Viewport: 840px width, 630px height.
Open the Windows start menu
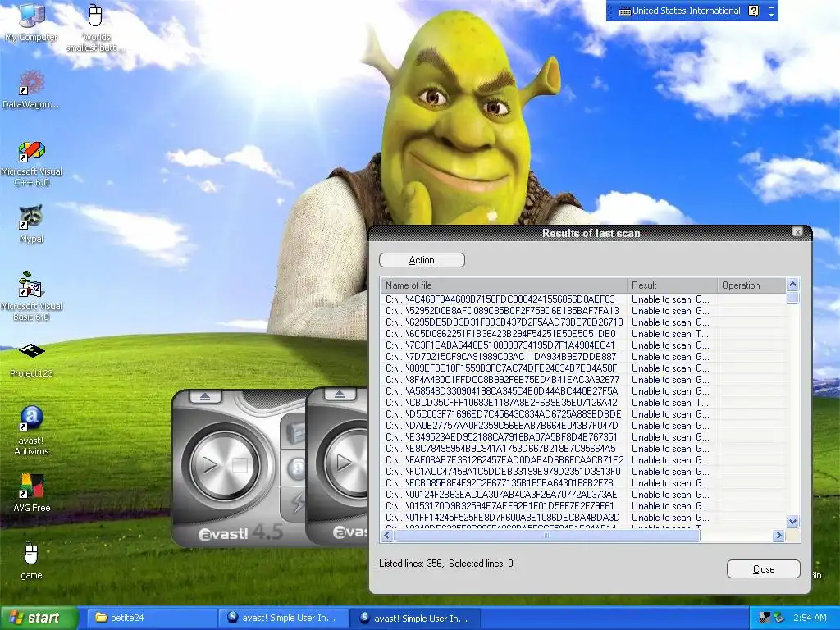(39, 618)
